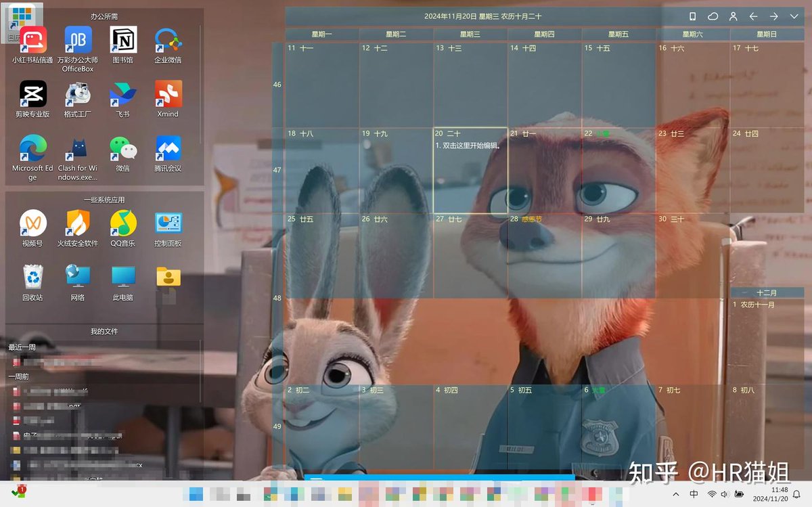
Task: Launch 微信 WeChat
Action: point(122,154)
